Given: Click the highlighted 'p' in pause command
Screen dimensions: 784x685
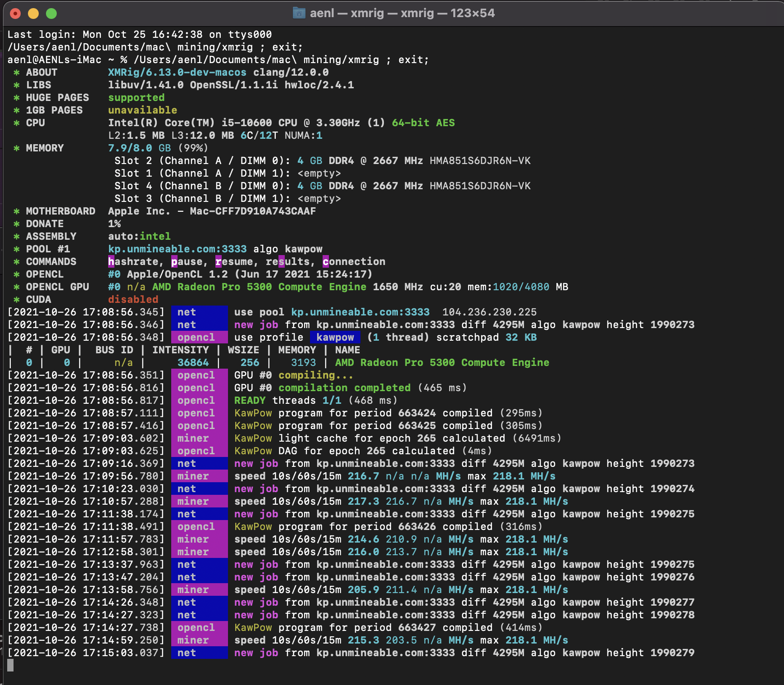Looking at the screenshot, I should point(174,261).
